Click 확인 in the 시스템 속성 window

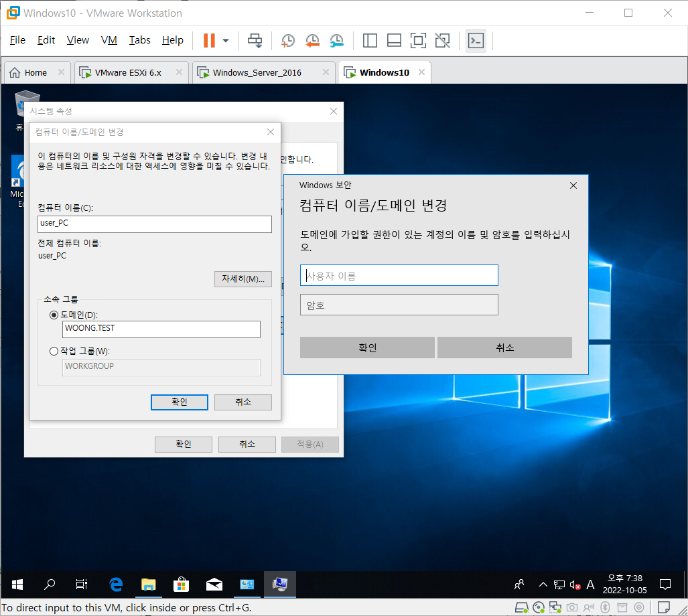pyautogui.click(x=184, y=444)
